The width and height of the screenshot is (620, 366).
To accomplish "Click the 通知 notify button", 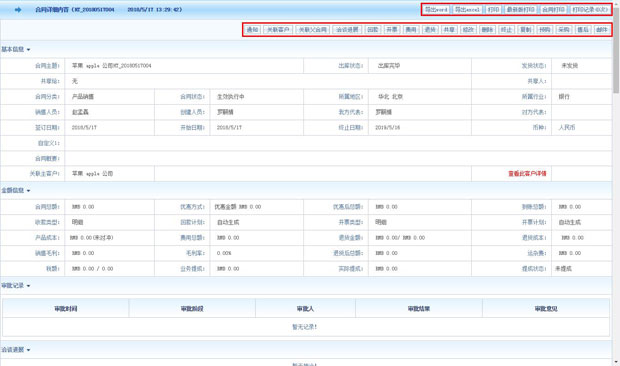I will pyautogui.click(x=252, y=30).
